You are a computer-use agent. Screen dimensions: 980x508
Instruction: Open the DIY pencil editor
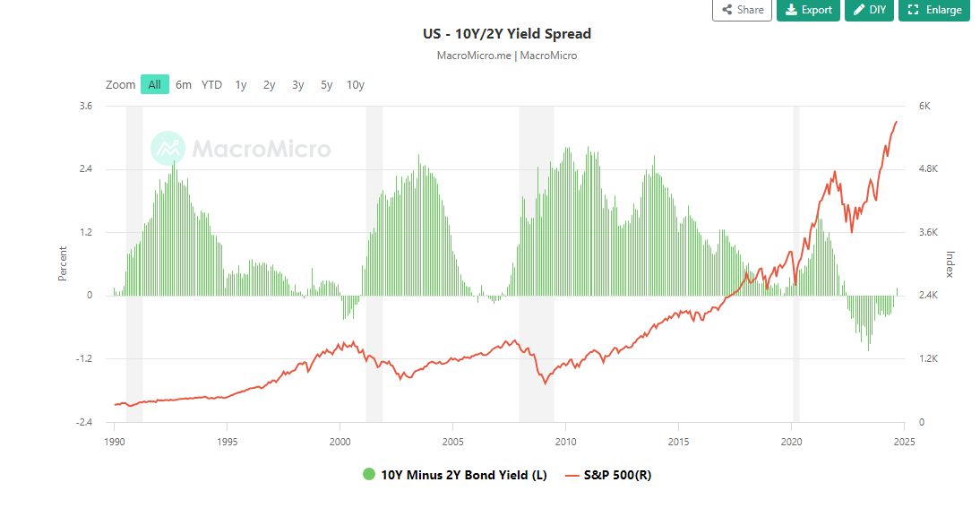(869, 10)
